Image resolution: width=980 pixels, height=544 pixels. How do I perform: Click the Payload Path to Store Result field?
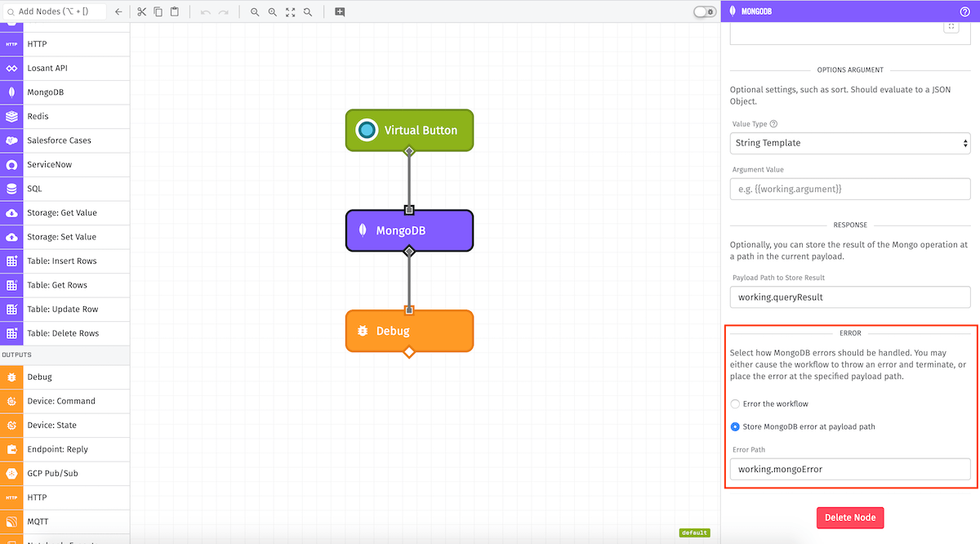coord(849,297)
